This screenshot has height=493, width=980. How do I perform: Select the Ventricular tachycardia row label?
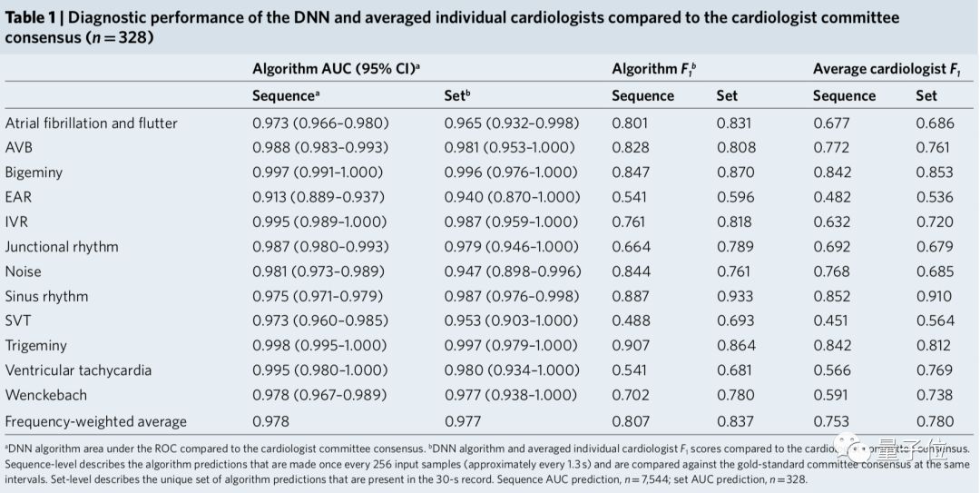coord(78,370)
